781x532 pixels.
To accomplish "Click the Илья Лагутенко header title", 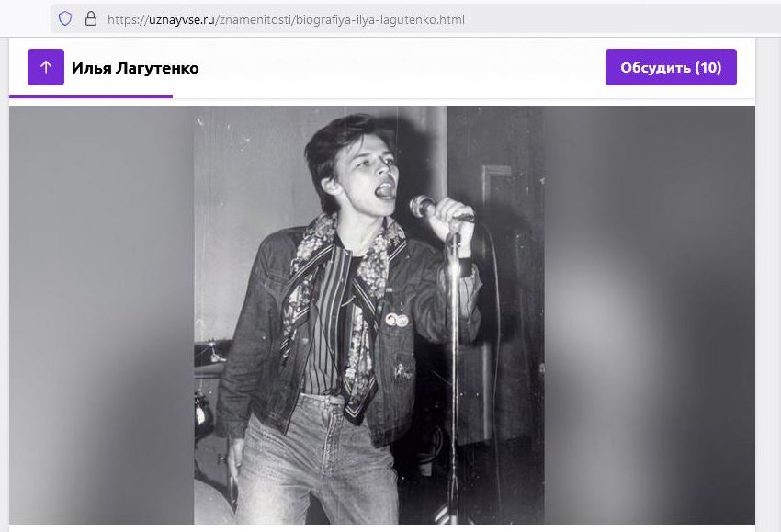I will (x=135, y=67).
